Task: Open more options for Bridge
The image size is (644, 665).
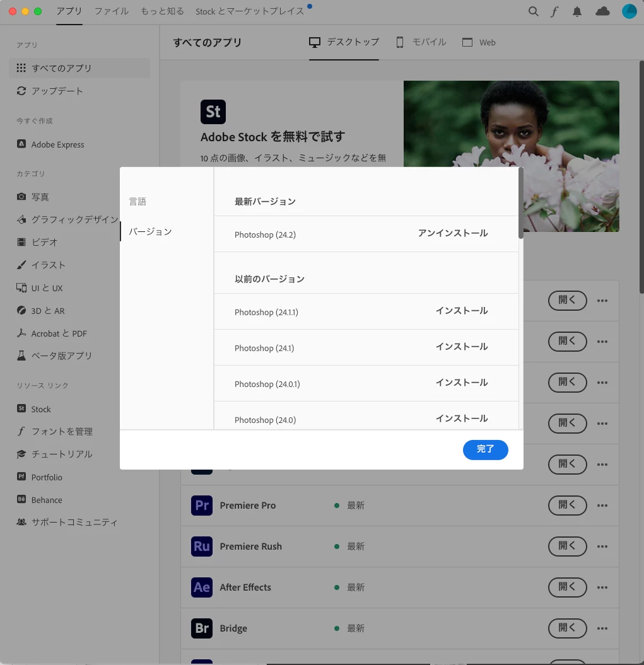Action: [602, 628]
